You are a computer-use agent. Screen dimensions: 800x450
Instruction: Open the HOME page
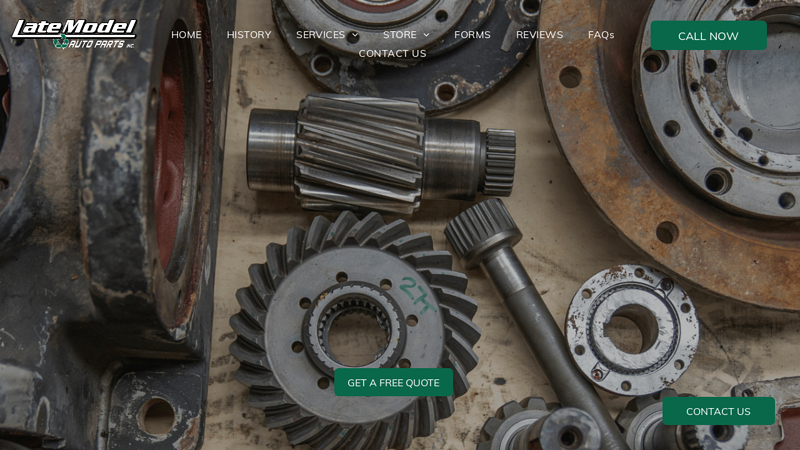[x=186, y=35]
